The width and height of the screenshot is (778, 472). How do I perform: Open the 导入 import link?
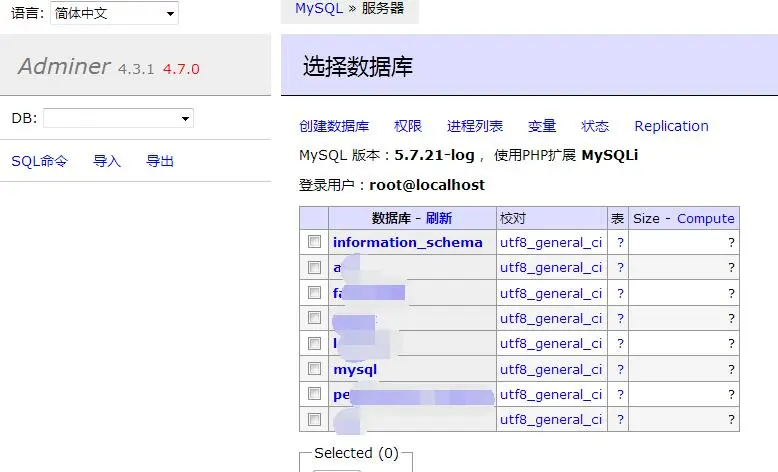point(107,161)
